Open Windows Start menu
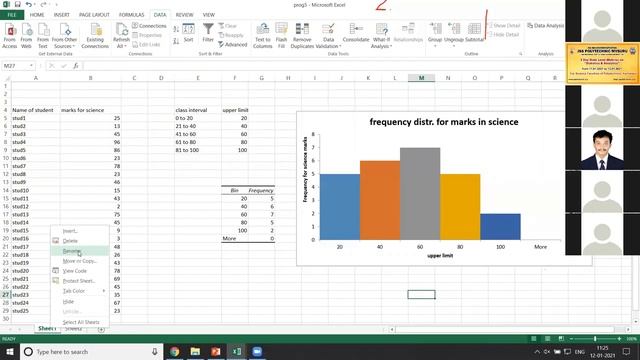Image resolution: width=640 pixels, height=360 pixels. 10,351
